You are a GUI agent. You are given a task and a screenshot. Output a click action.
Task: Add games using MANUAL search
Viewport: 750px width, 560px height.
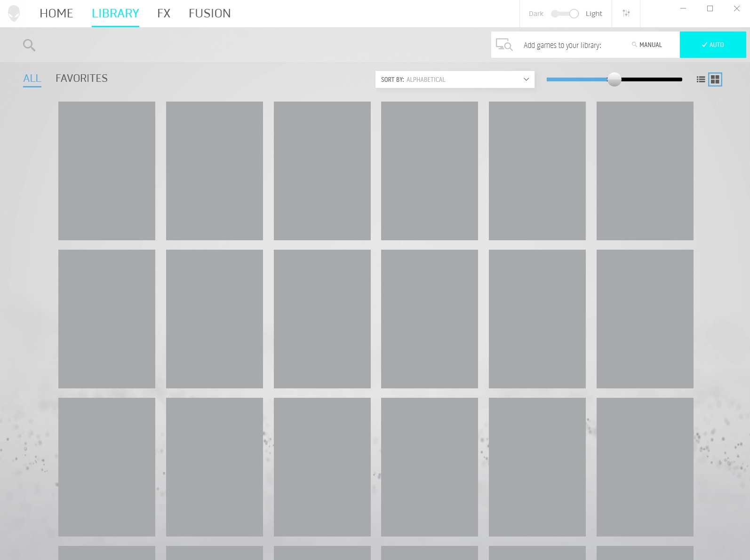coord(647,45)
